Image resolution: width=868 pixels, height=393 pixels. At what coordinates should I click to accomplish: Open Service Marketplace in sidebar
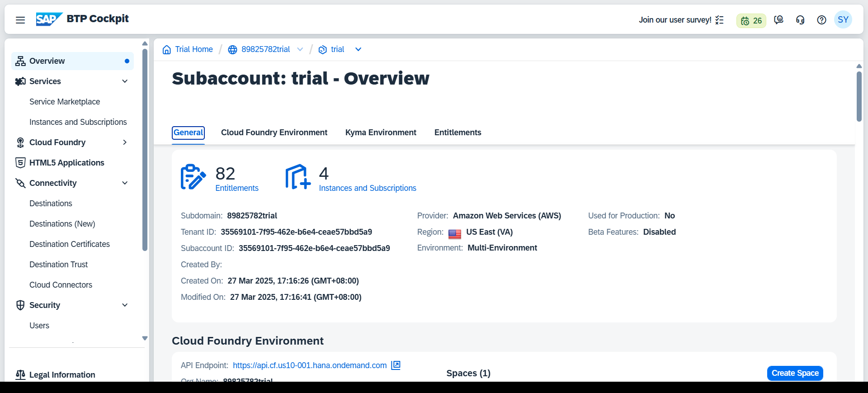point(65,102)
